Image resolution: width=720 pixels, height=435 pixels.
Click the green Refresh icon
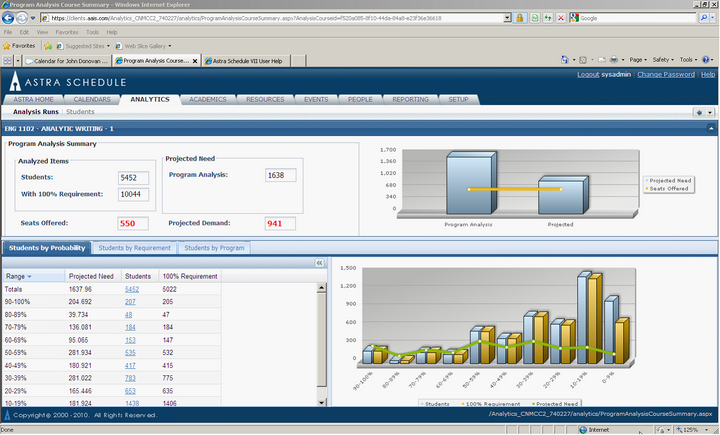pos(548,18)
